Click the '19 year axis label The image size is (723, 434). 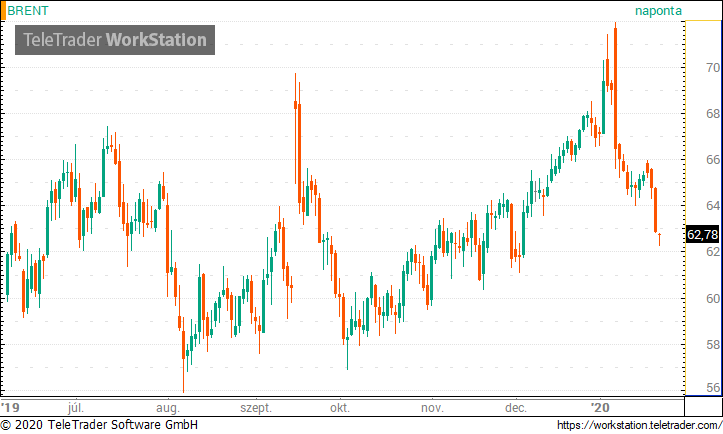coord(10,408)
